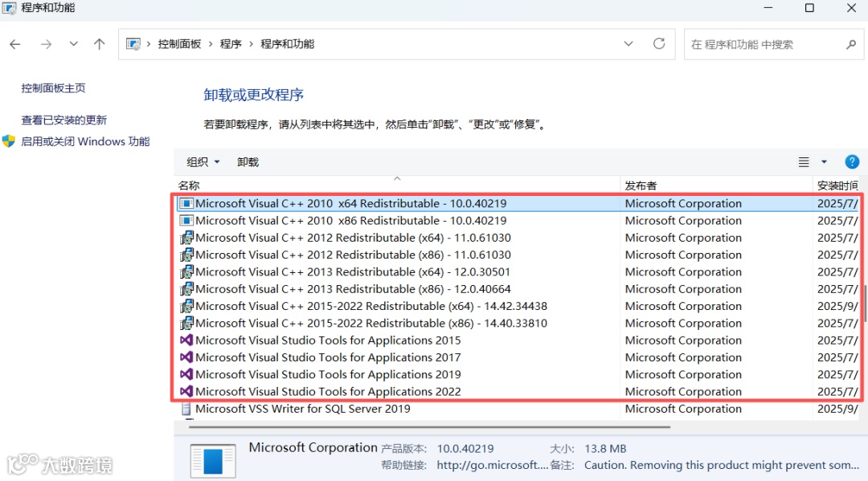Click the shield icon beside Windows 功能
868x481 pixels.
[x=8, y=141]
